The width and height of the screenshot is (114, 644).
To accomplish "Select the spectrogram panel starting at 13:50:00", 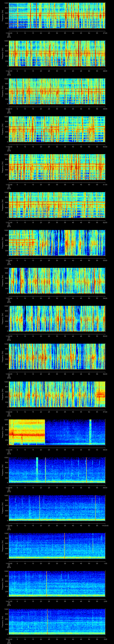I will point(57,167).
